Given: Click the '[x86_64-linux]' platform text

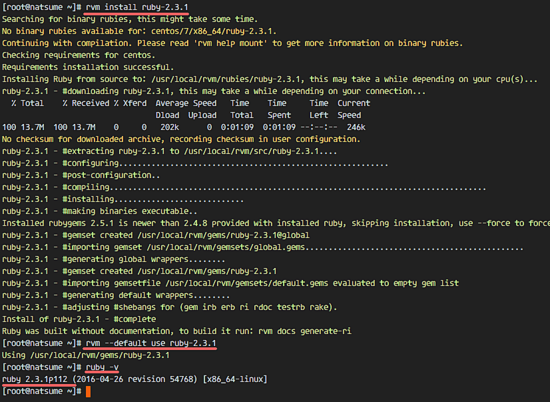Looking at the screenshot, I should click(x=235, y=379).
